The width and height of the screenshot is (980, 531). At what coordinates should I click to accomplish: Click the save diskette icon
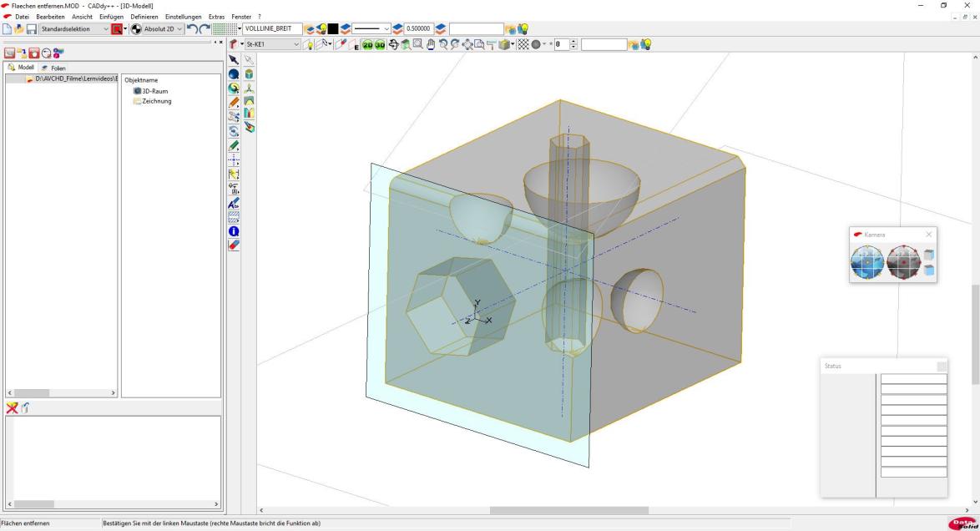tap(32, 29)
